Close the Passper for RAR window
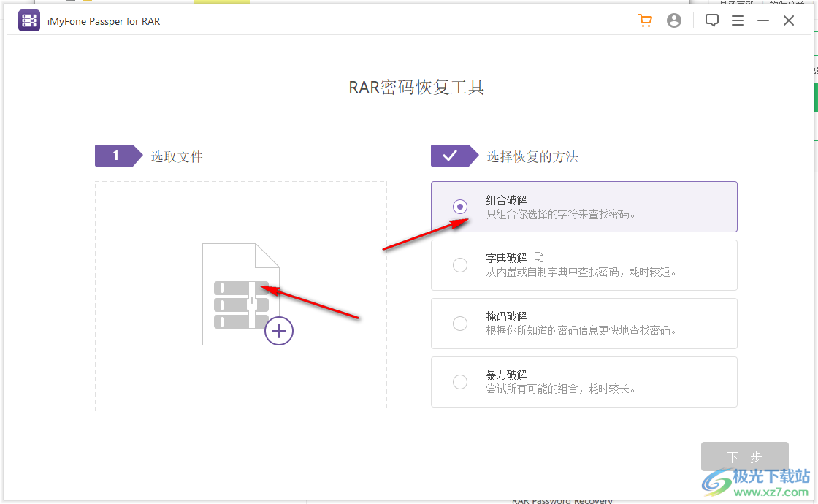 [x=789, y=20]
